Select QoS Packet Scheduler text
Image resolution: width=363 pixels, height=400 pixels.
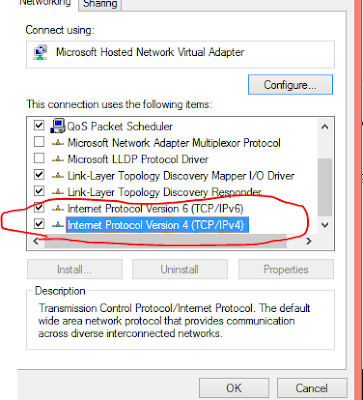pos(120,127)
